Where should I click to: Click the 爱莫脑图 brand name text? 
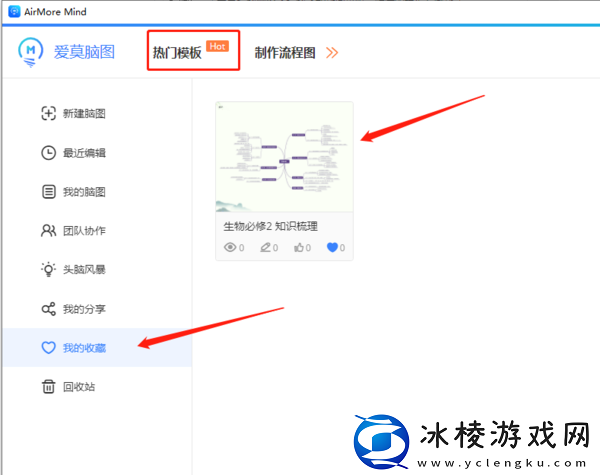tap(84, 52)
